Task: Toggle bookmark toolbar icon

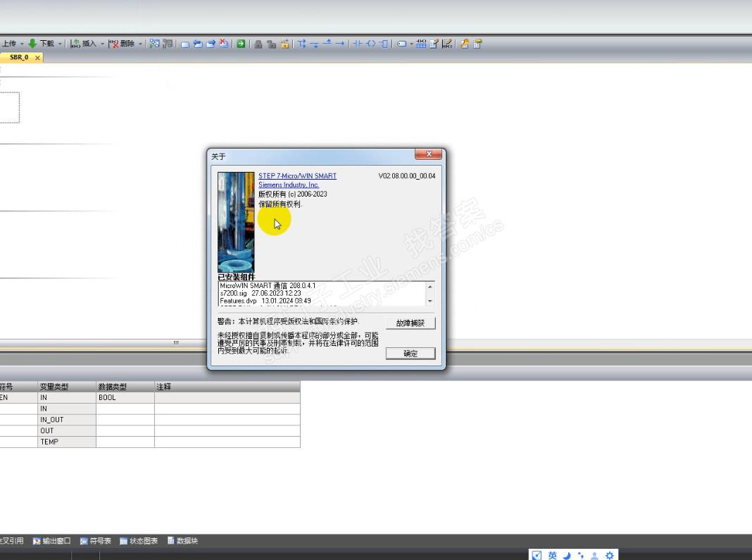Action: pos(184,44)
